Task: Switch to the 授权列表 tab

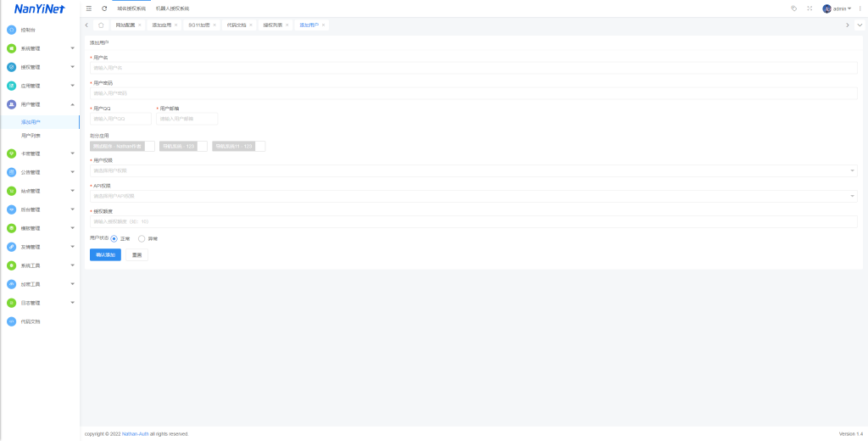Action: tap(272, 25)
